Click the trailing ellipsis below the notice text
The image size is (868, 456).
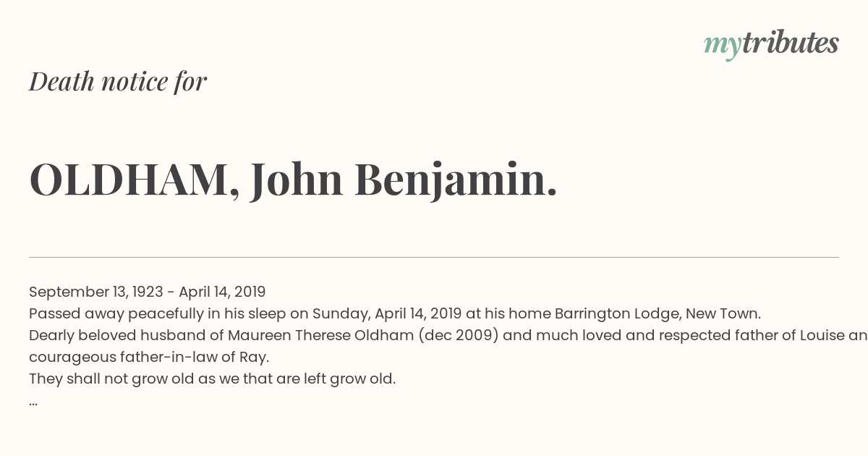tap(33, 401)
